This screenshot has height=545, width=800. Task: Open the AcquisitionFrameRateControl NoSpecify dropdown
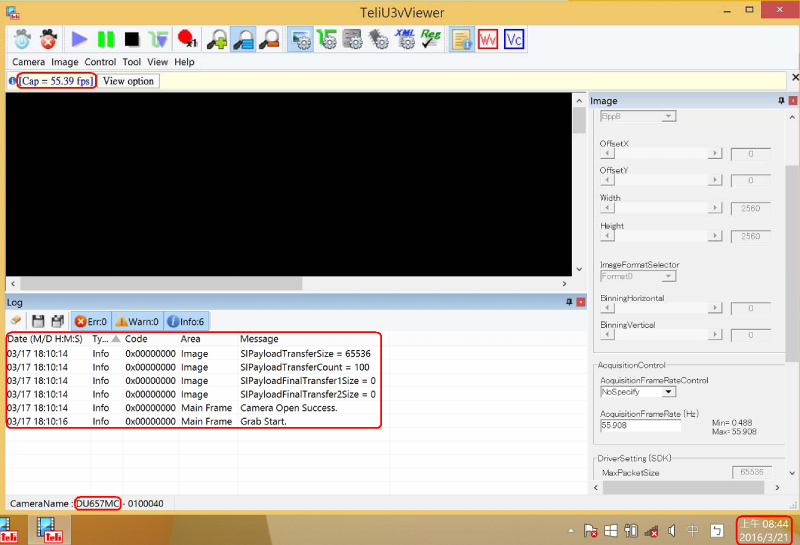coord(639,392)
